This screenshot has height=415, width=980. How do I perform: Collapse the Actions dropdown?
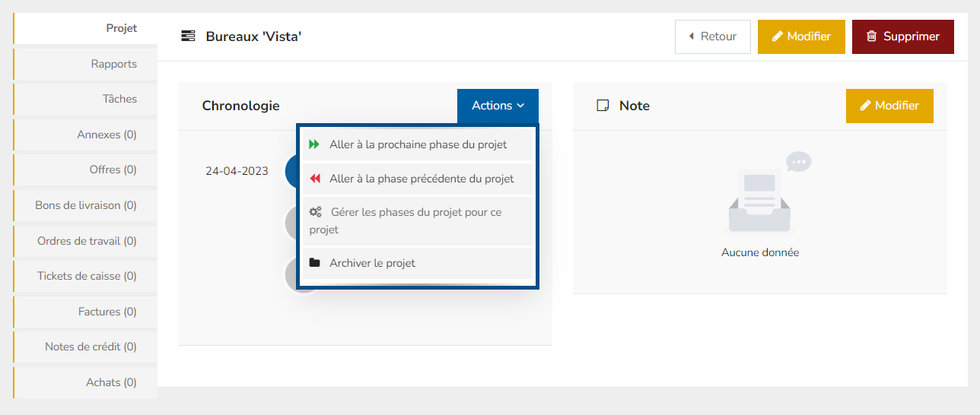(x=498, y=106)
